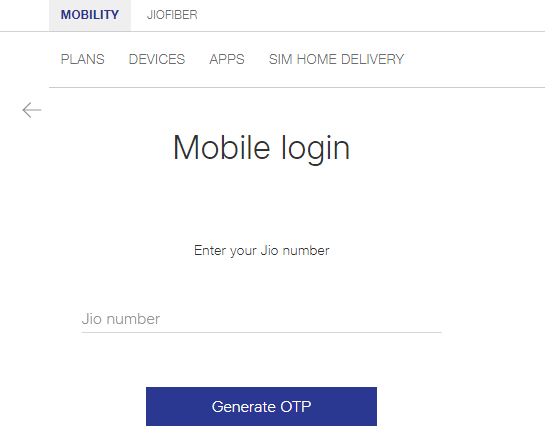The image size is (545, 439).
Task: Open SIM HOME DELIVERY page
Action: point(336,59)
